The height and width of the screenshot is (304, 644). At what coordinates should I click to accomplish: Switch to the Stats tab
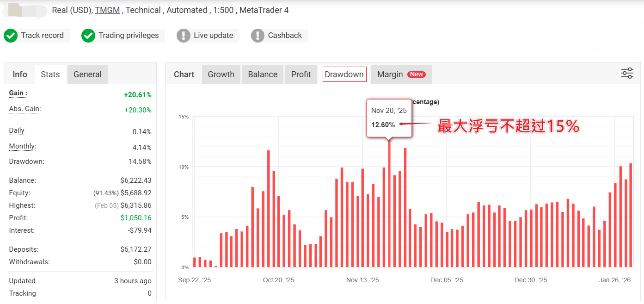(50, 74)
